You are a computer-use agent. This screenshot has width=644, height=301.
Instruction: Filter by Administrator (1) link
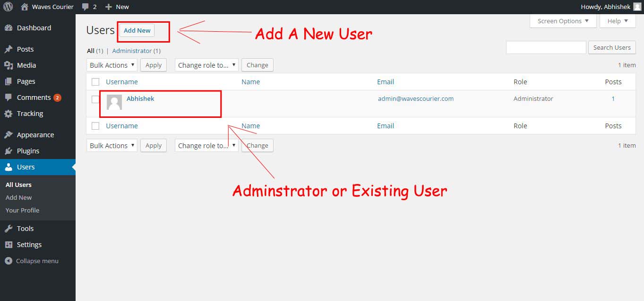[x=137, y=51]
